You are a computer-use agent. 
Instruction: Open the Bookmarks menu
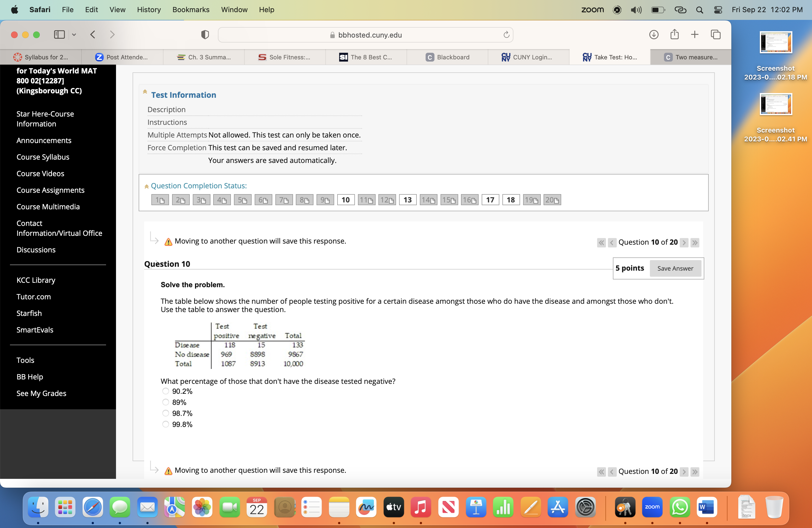[x=191, y=10]
